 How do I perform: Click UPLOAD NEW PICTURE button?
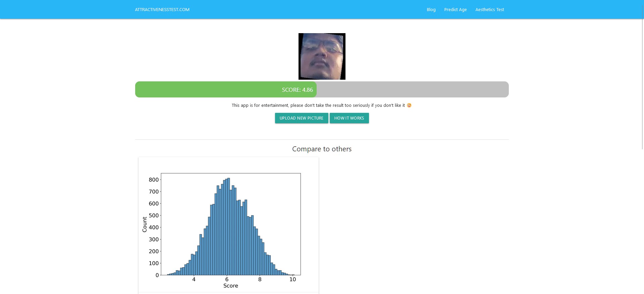(x=302, y=118)
